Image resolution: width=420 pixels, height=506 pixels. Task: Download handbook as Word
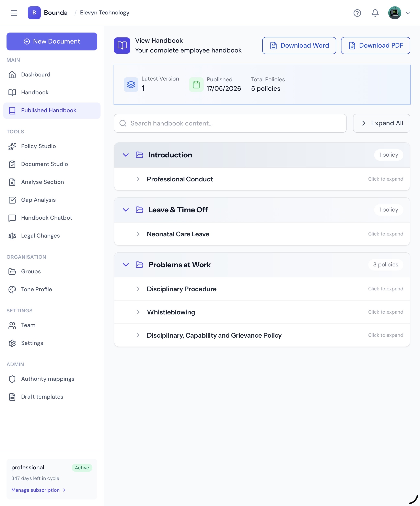pyautogui.click(x=299, y=46)
